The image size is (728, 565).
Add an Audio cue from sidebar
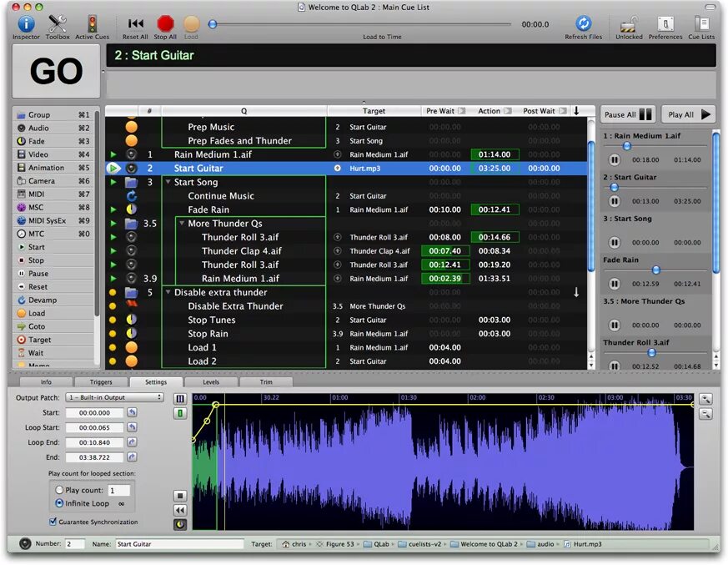(x=55, y=128)
